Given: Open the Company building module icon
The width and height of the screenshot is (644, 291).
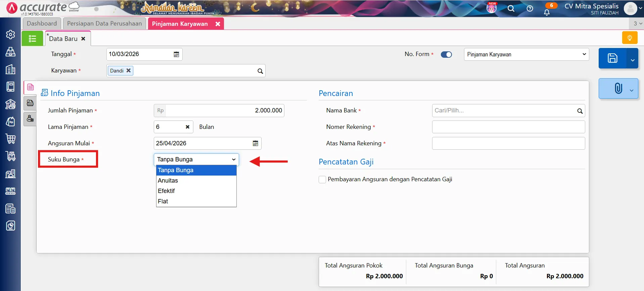Looking at the screenshot, I should pos(10,69).
